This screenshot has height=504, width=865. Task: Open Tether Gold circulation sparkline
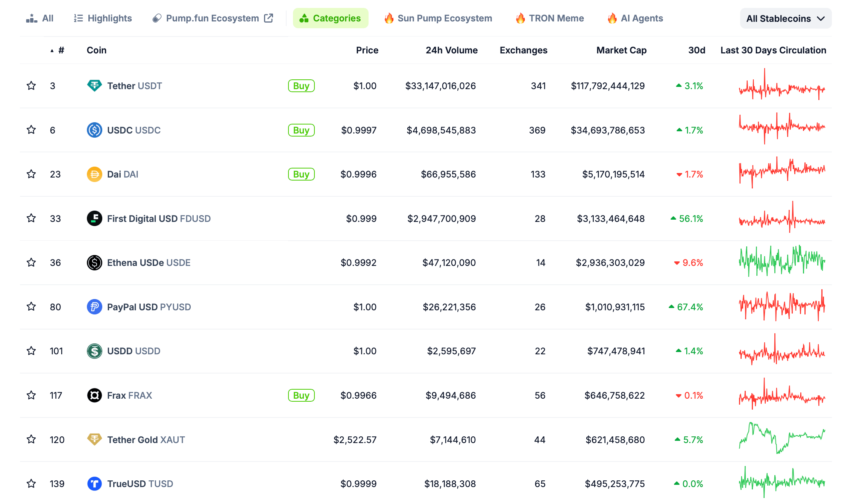click(782, 438)
